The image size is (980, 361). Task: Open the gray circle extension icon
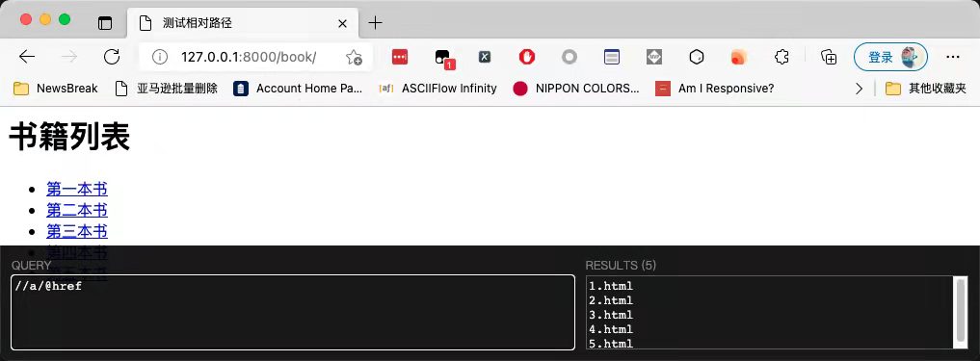click(569, 57)
